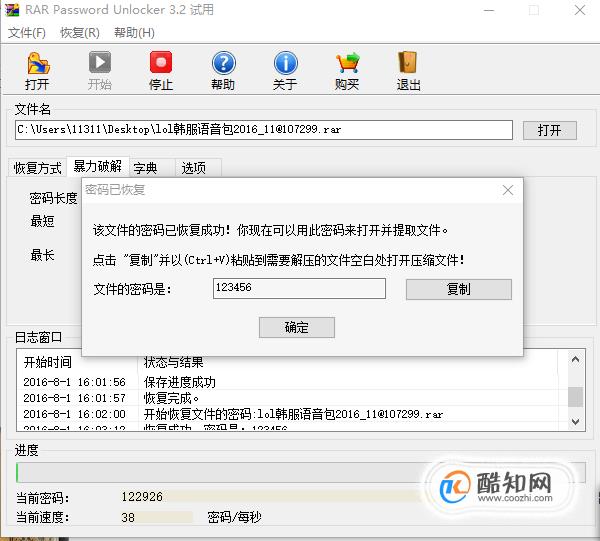Switch to the 恢复方式 tab
600x541 pixels.
(37, 168)
